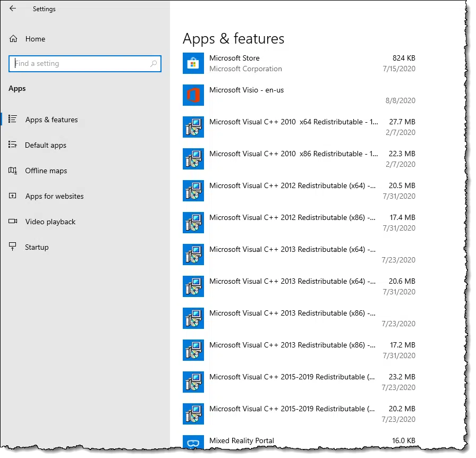Click the back arrow in Settings

(x=13, y=9)
